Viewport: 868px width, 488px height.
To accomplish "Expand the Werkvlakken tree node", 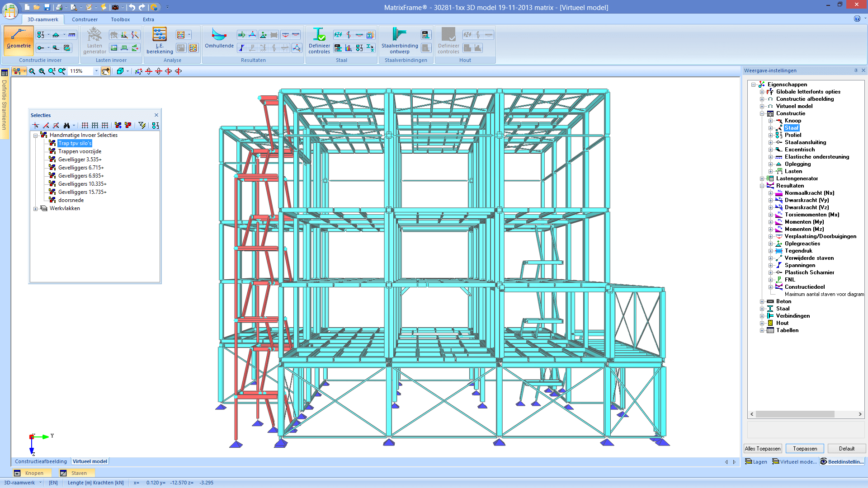I will point(36,209).
